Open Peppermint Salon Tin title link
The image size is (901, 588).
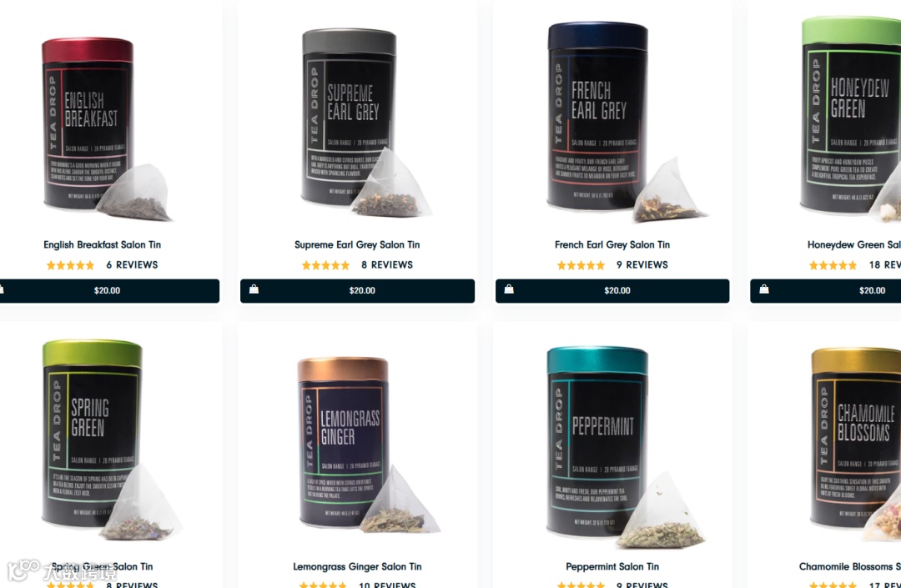tap(612, 567)
